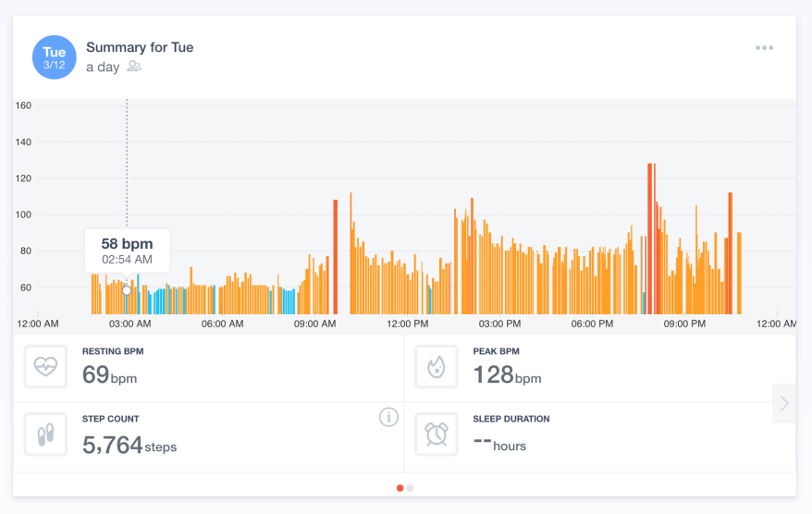Click the 58 bpm tooltip box
This screenshot has height=514, width=812.
pos(127,251)
